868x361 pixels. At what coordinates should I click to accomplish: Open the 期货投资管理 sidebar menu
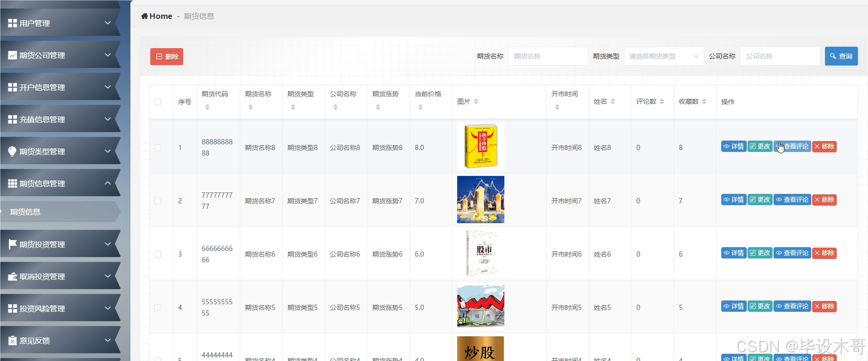coord(60,244)
